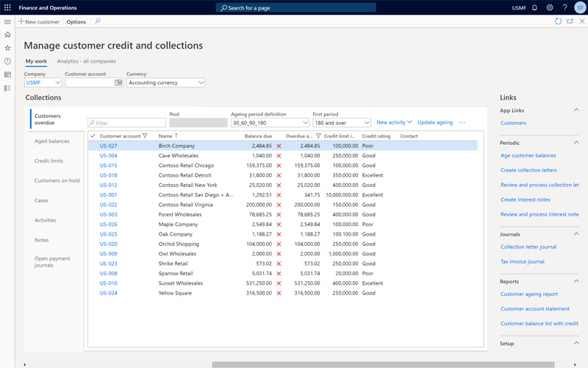Click red X icon for Yellow Square

(x=279, y=293)
